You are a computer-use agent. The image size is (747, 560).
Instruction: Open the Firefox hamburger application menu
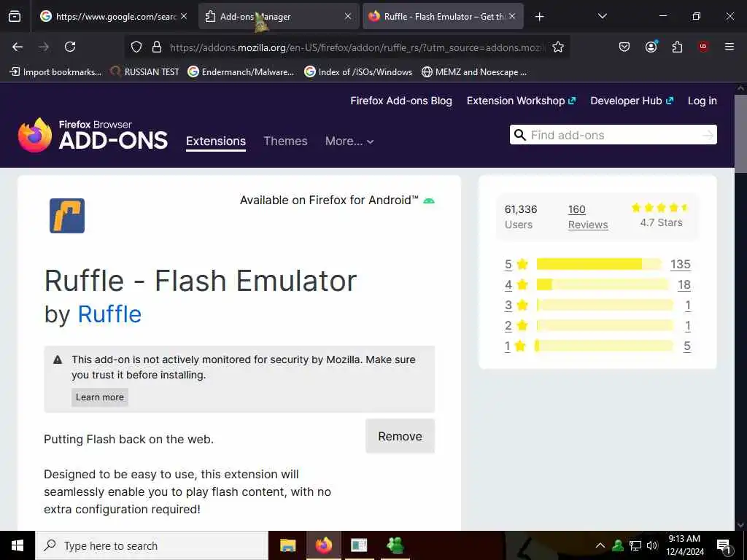(x=729, y=47)
